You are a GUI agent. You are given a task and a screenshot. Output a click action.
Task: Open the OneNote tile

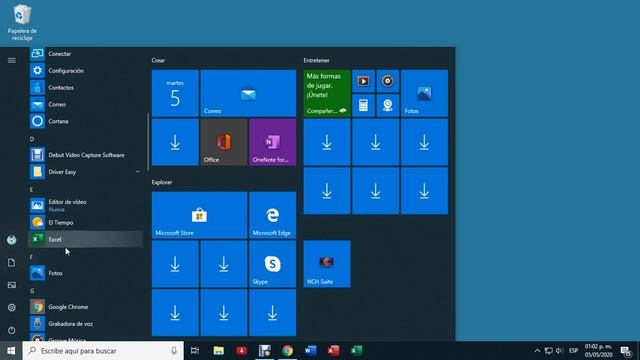272,142
